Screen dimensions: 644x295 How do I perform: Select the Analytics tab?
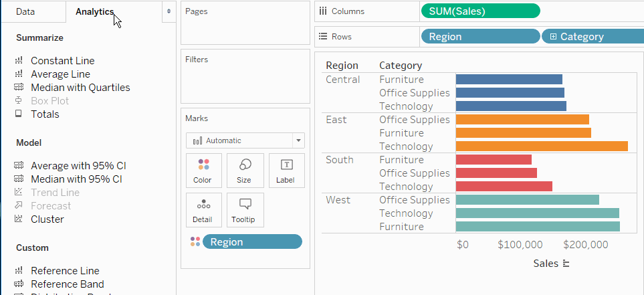[x=94, y=11]
